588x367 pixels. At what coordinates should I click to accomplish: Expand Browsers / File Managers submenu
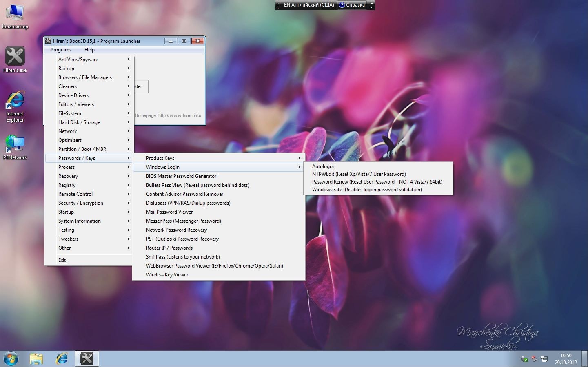(x=89, y=77)
